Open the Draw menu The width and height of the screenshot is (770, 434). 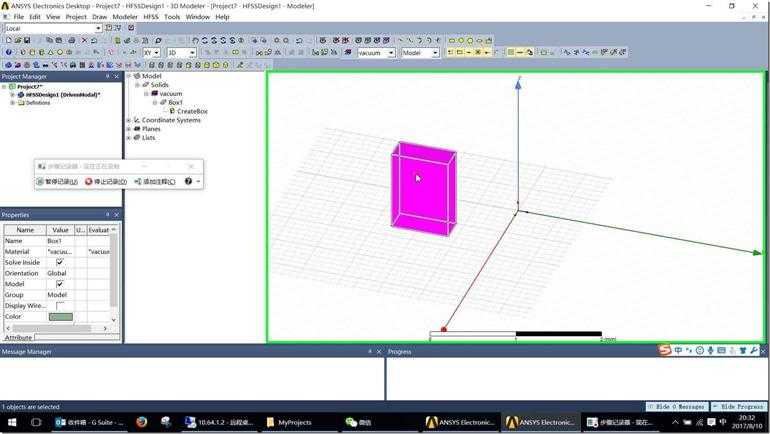coord(99,17)
